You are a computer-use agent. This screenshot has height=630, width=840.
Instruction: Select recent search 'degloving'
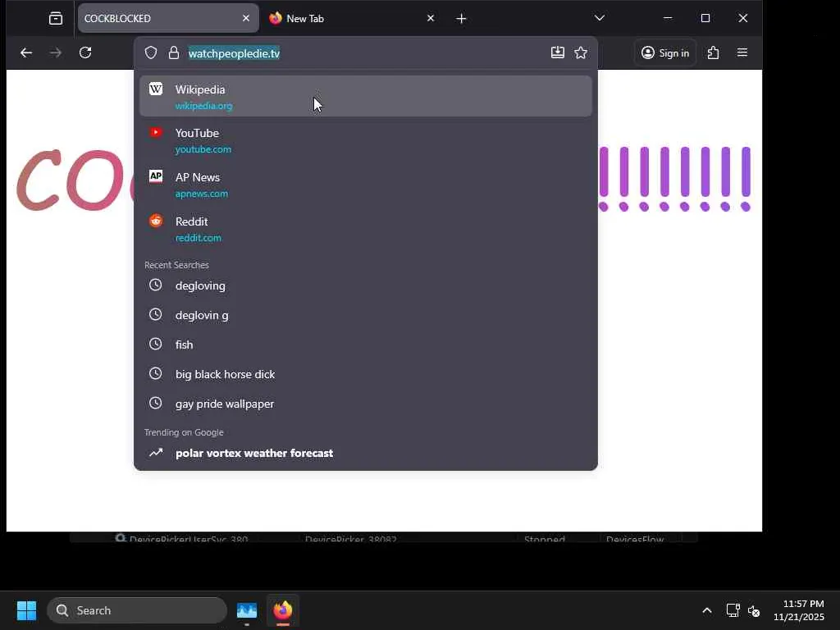pyautogui.click(x=365, y=285)
